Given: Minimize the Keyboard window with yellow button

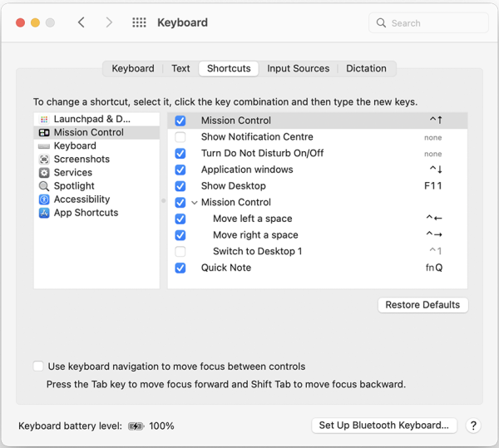Looking at the screenshot, I should point(35,22).
